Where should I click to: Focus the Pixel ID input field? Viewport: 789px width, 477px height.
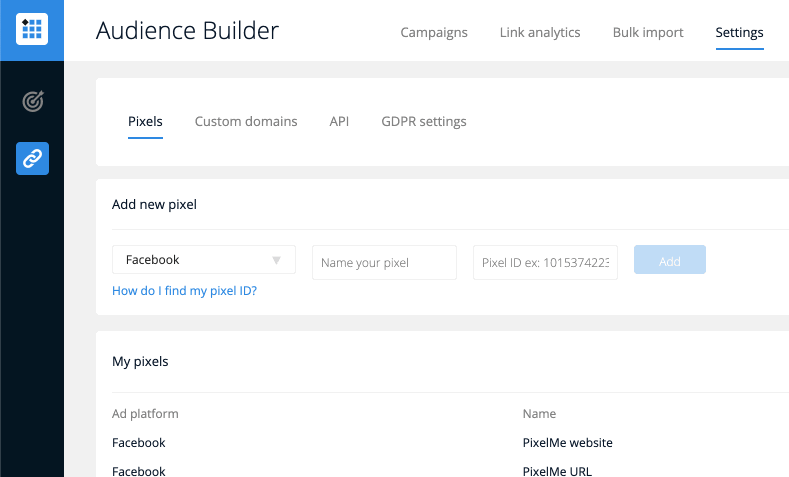545,263
